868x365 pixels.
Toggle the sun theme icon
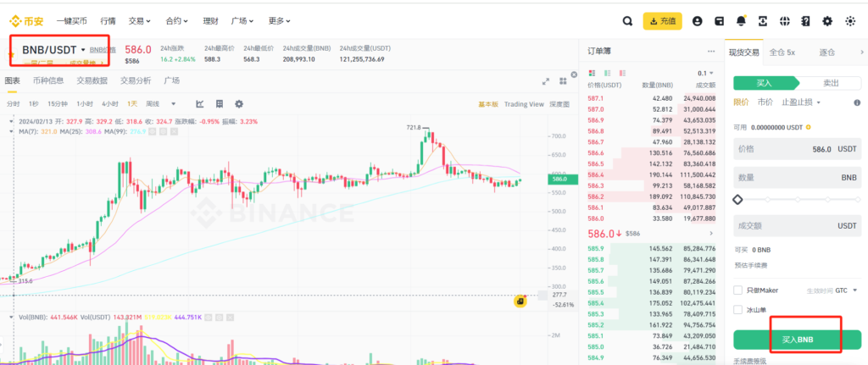tap(850, 21)
